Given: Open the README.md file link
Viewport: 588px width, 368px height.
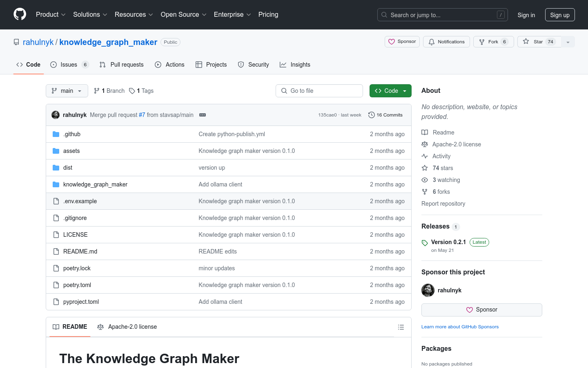Looking at the screenshot, I should coord(80,251).
